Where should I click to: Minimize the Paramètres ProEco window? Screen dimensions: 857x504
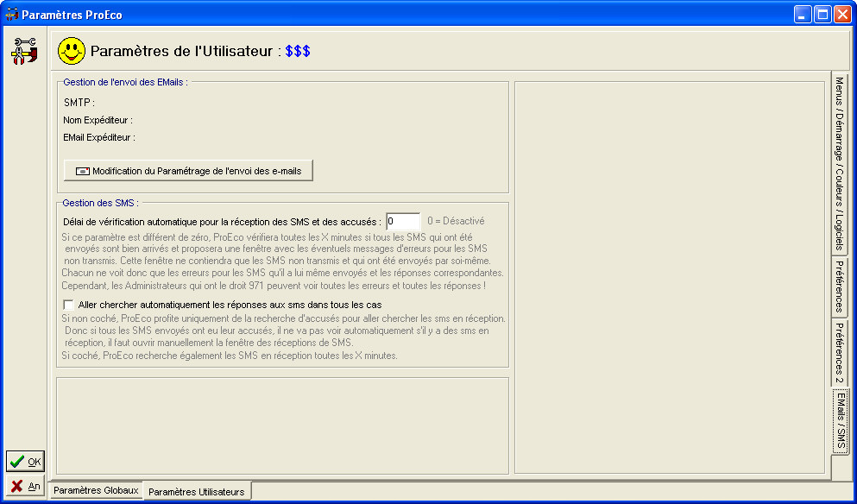[803, 14]
